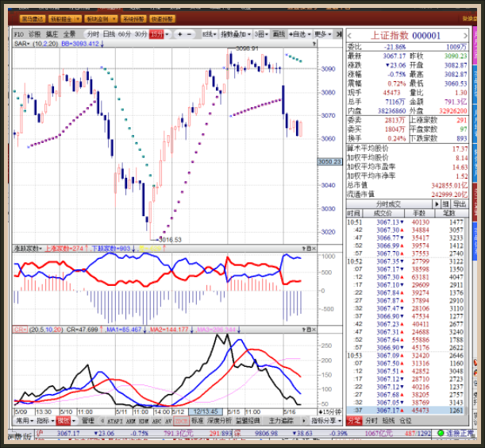Click the F10 company info button
Viewport: 485px width, 448px height.
[x=18, y=34]
